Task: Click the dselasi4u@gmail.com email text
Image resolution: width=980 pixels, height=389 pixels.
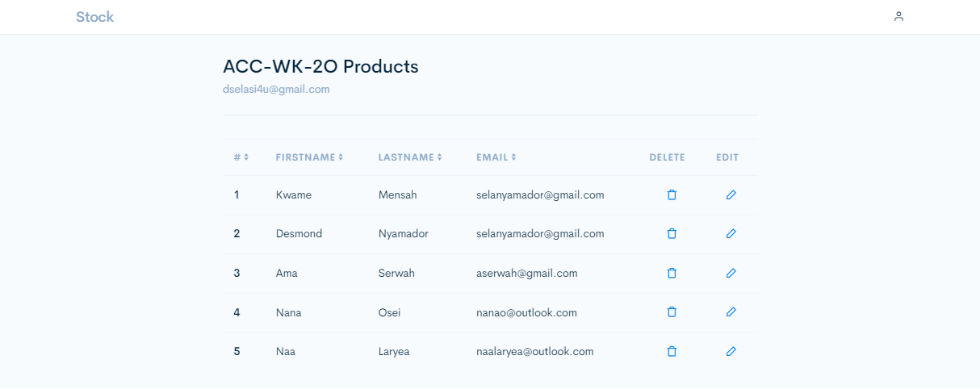Action: (276, 90)
